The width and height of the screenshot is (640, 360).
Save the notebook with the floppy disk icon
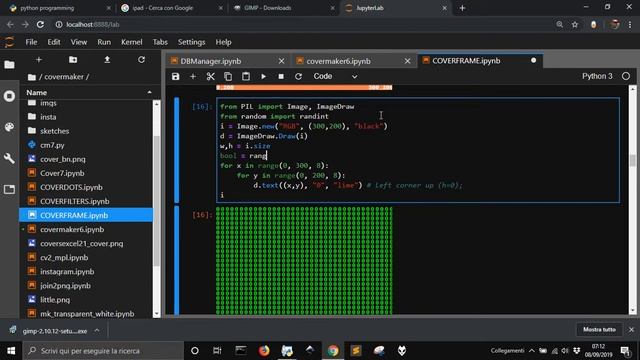click(x=176, y=76)
